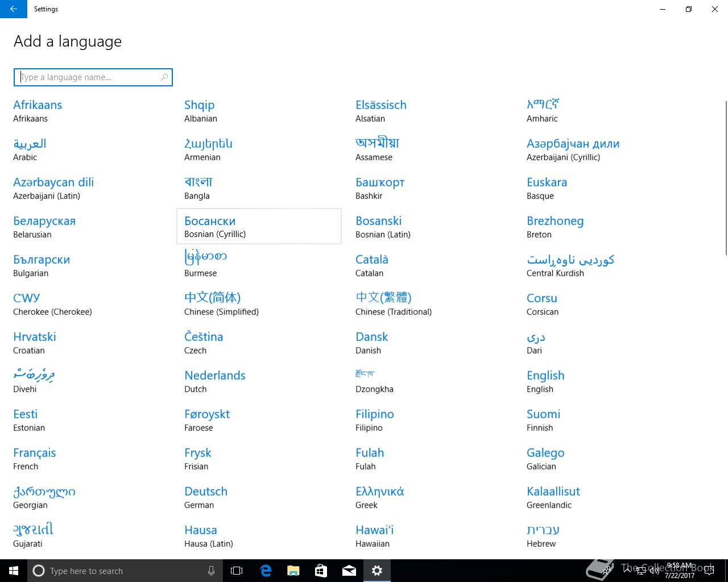The width and height of the screenshot is (728, 582).
Task: Click the search magnifier icon in language box
Action: [164, 77]
